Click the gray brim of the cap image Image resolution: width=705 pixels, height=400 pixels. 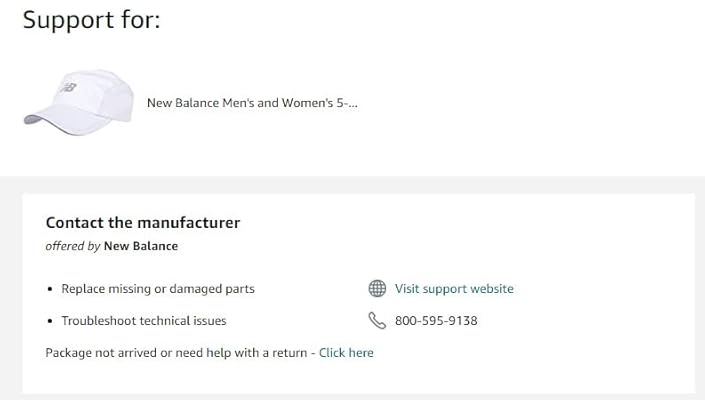[36, 119]
